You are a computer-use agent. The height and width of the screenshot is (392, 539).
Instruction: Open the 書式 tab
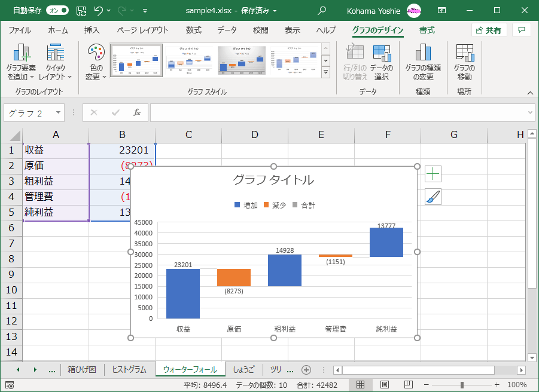[x=427, y=30]
